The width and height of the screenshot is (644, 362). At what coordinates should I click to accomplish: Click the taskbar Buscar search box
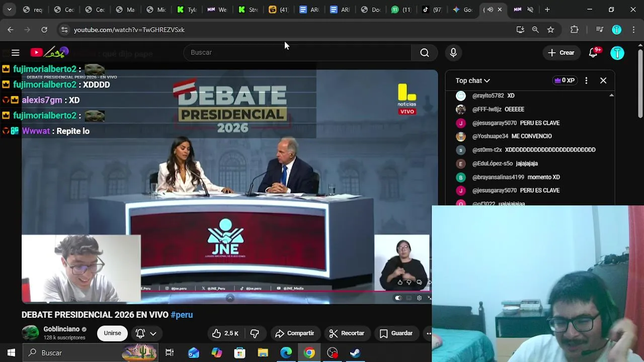91,353
